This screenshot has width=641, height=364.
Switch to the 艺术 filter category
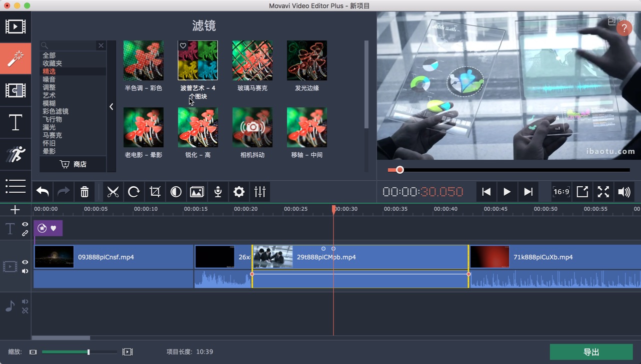(48, 95)
